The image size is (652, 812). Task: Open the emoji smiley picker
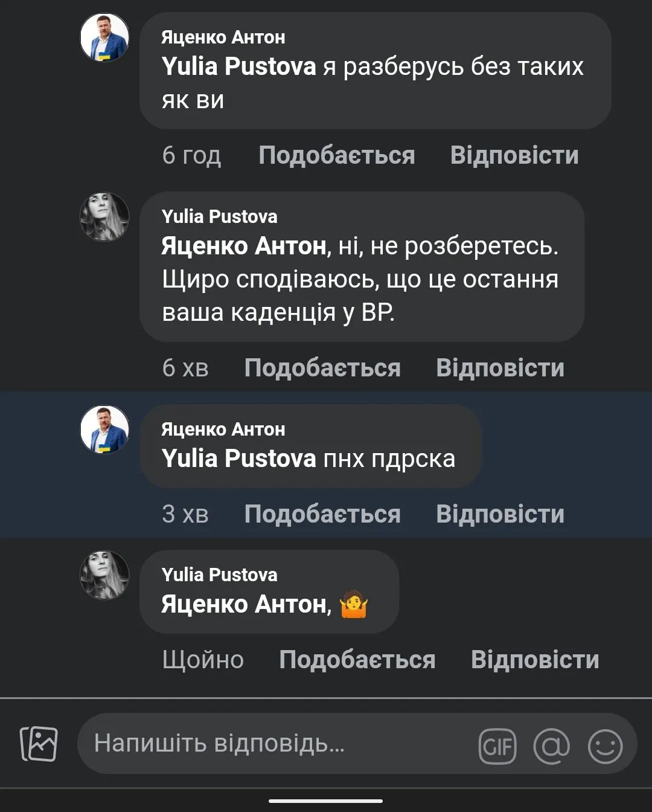[x=605, y=746]
